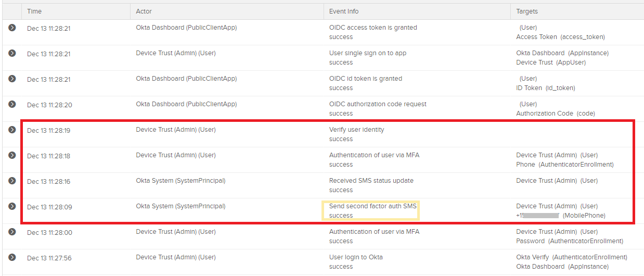Image resolution: width=644 pixels, height=276 pixels.
Task: Click Okta System actor in Send SMS row
Action: click(181, 206)
